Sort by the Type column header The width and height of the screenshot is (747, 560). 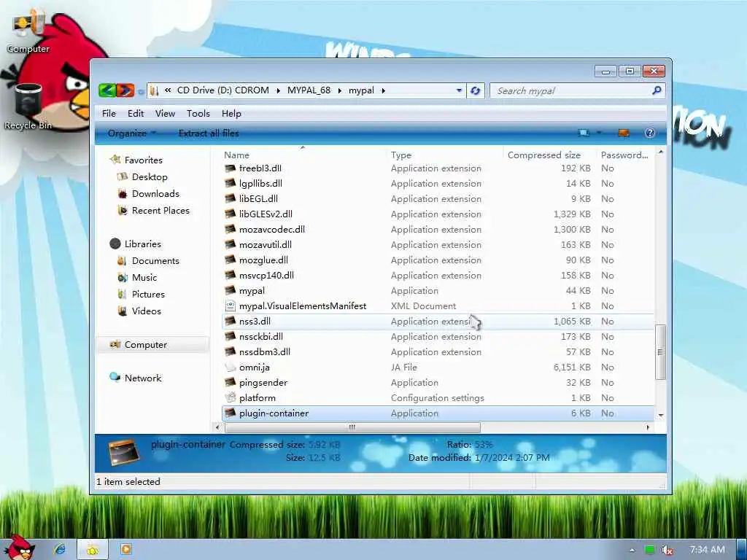[445, 155]
